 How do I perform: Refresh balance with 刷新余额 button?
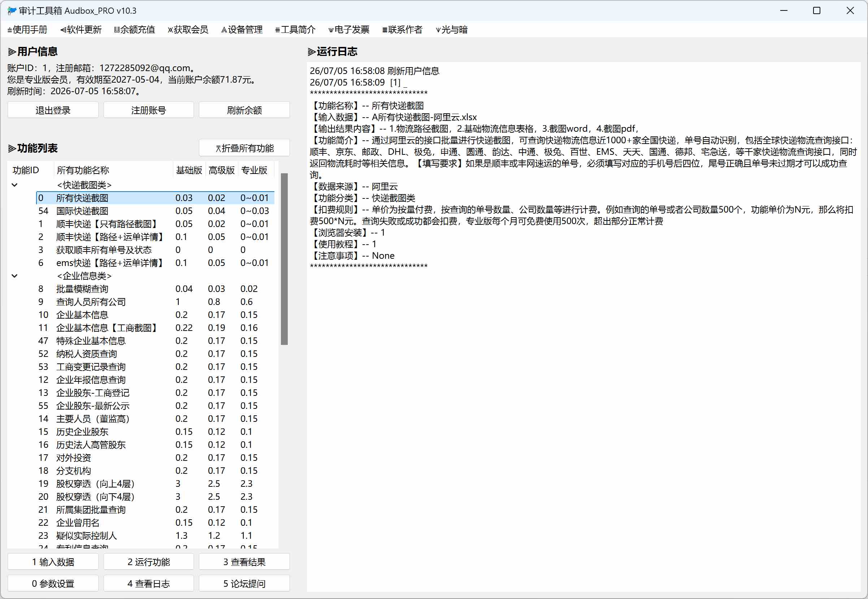coord(244,110)
